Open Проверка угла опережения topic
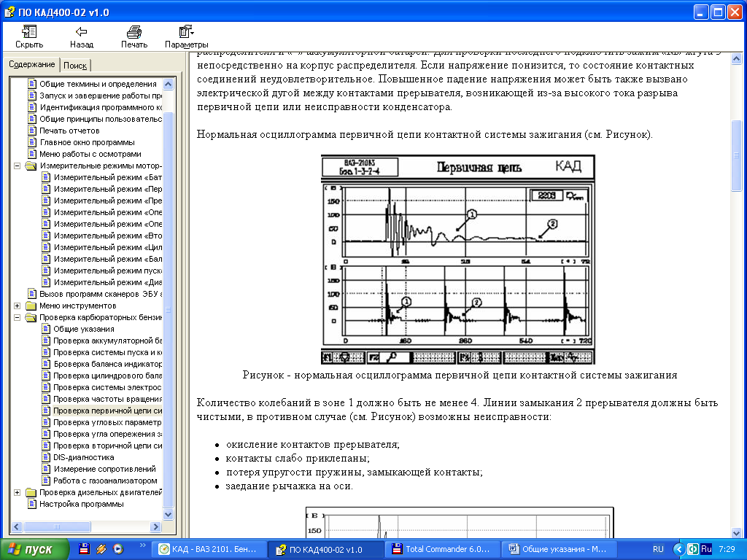This screenshot has height=560, width=747. pos(108,434)
